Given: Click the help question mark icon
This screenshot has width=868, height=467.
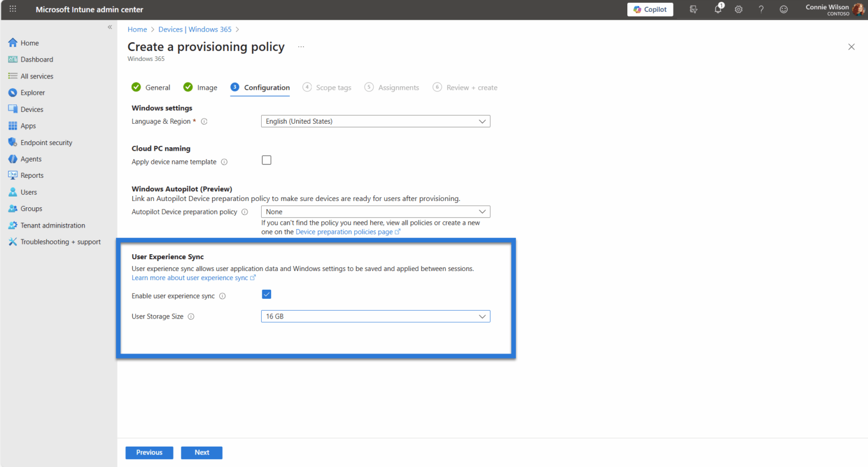Looking at the screenshot, I should pyautogui.click(x=761, y=9).
